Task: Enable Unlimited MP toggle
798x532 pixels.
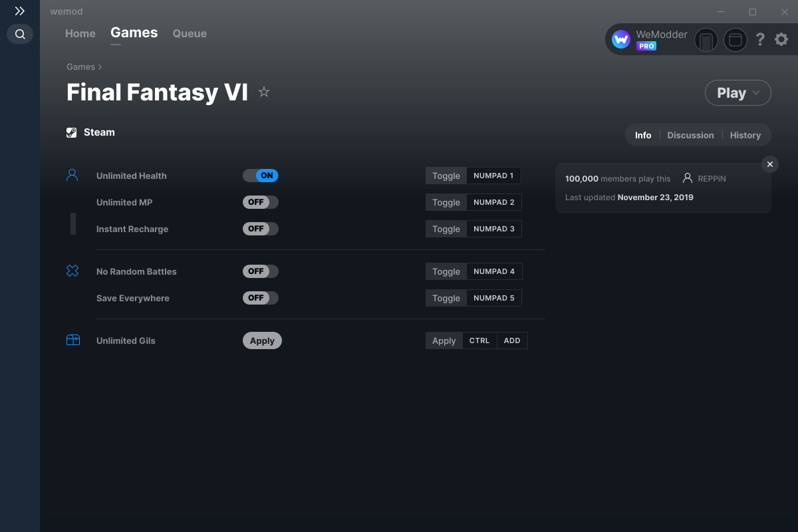Action: [261, 202]
